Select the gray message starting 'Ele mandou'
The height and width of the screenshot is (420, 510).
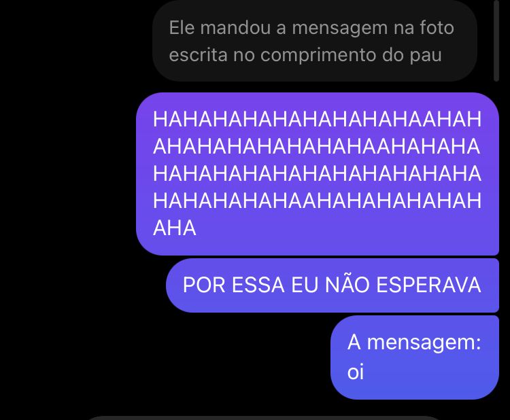click(315, 40)
